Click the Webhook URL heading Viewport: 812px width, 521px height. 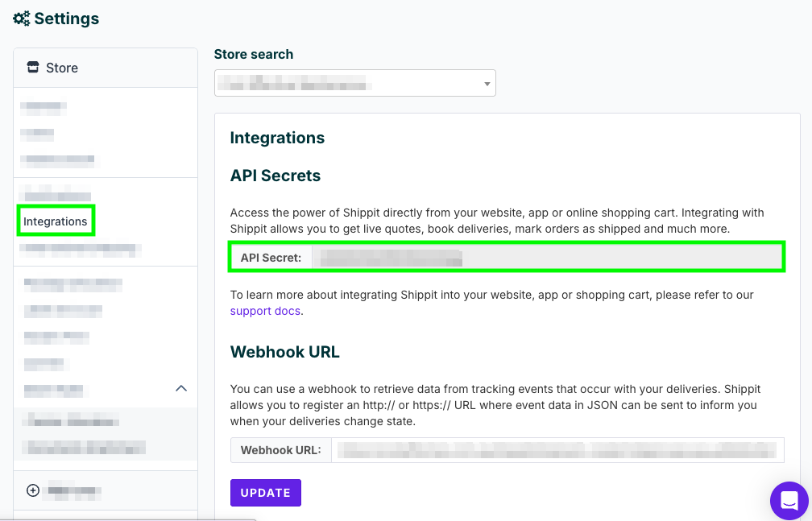(x=285, y=352)
